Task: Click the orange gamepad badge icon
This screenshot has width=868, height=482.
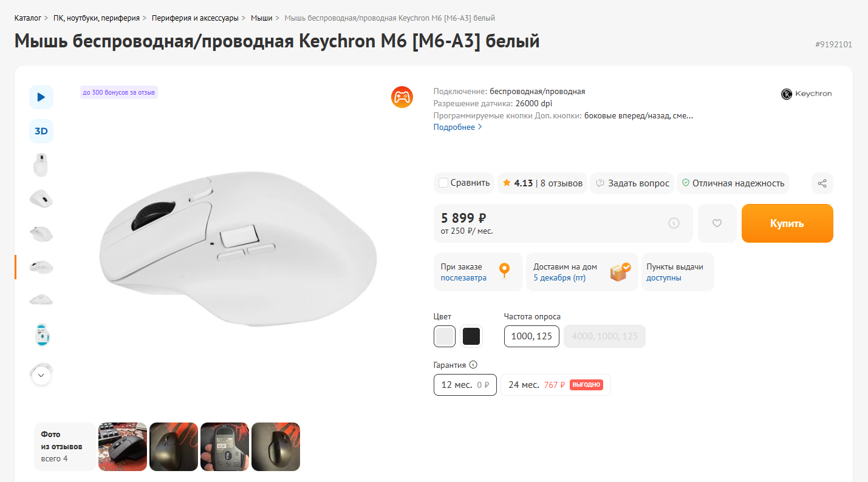Action: pyautogui.click(x=402, y=97)
